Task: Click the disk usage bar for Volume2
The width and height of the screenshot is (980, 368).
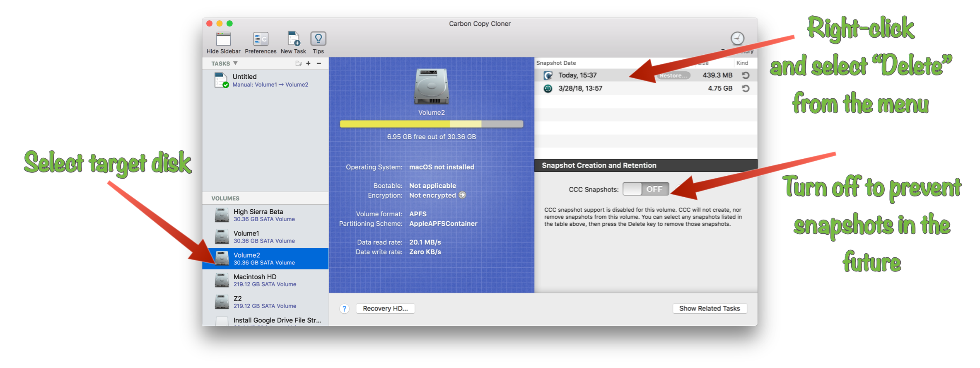Action: (x=431, y=124)
